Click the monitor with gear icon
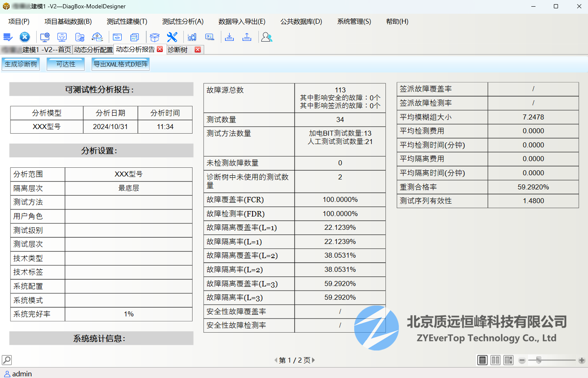This screenshot has width=588, height=378. tap(45, 37)
